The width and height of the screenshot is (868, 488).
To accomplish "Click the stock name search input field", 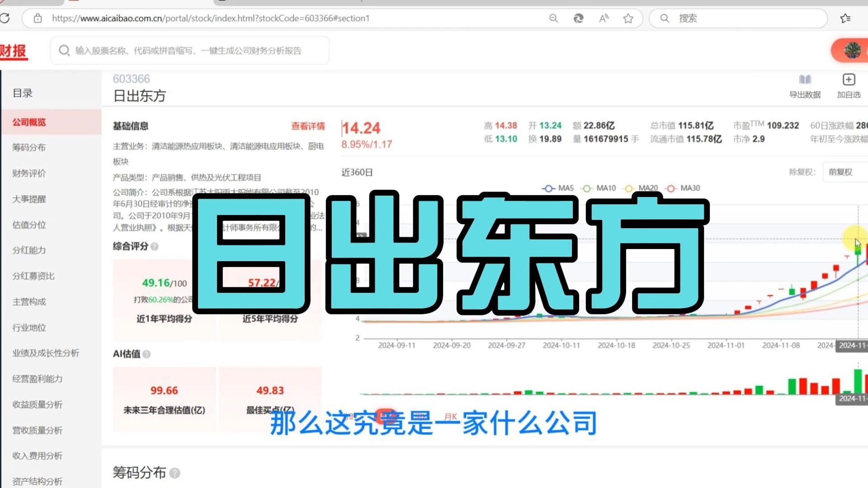I will [190, 50].
